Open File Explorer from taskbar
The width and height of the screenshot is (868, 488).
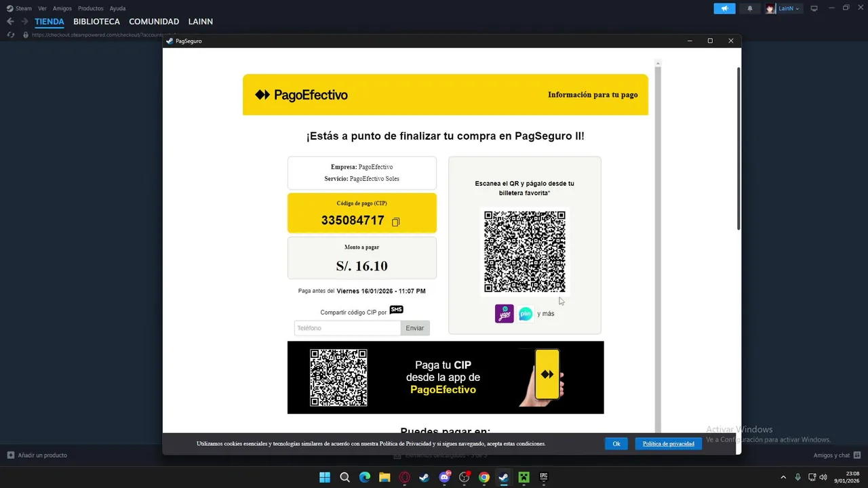(x=384, y=477)
